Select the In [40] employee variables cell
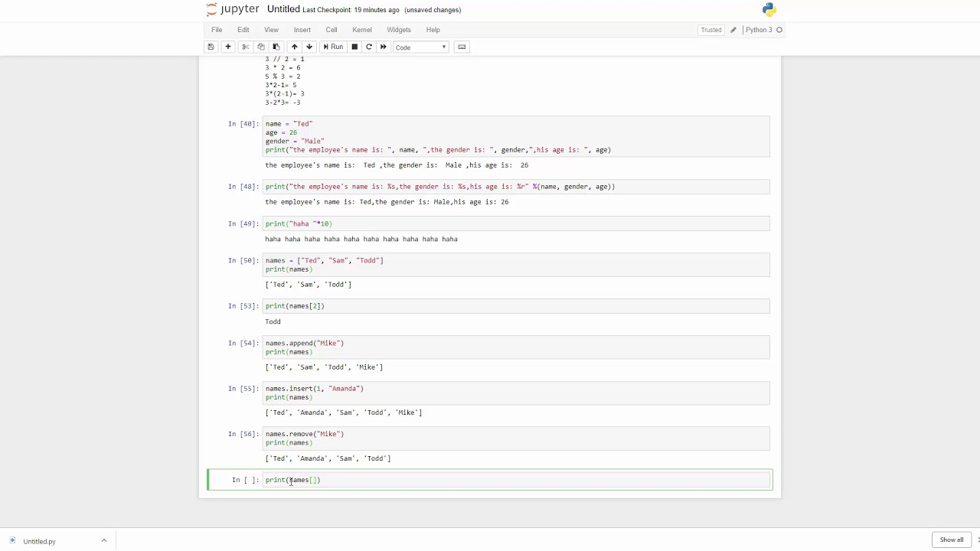Viewport: 980px width, 551px height. 516,136
